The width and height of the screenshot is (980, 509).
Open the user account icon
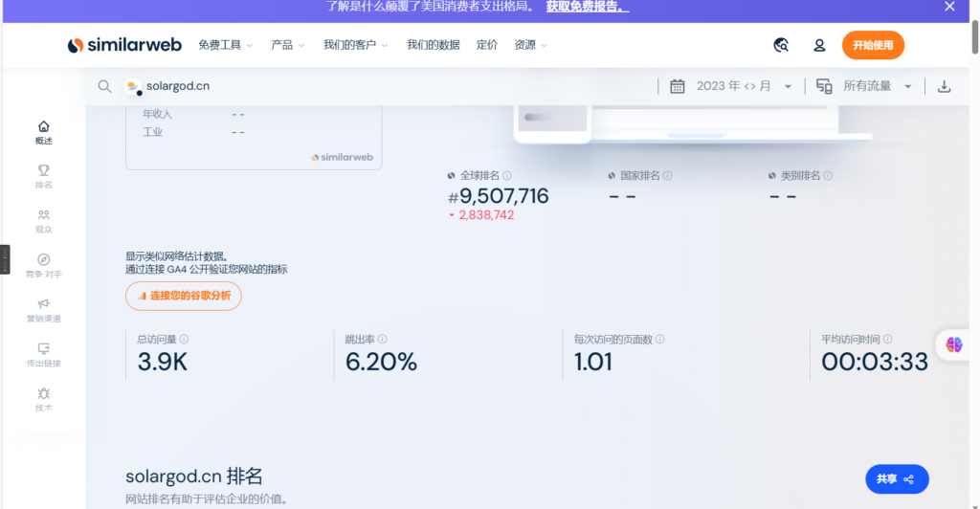click(819, 45)
